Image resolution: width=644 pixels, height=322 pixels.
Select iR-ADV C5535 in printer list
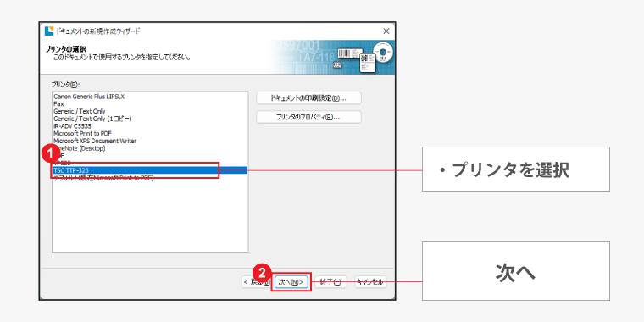72,126
